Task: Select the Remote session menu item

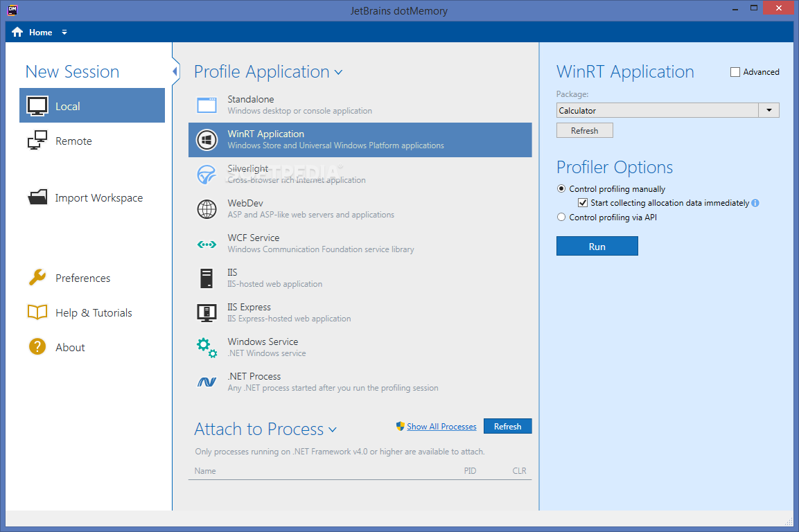Action: [x=92, y=140]
